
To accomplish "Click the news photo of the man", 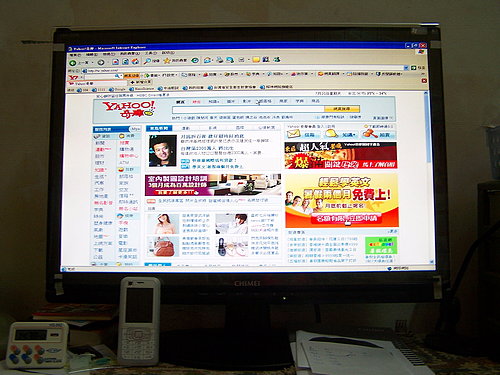I will tap(163, 151).
